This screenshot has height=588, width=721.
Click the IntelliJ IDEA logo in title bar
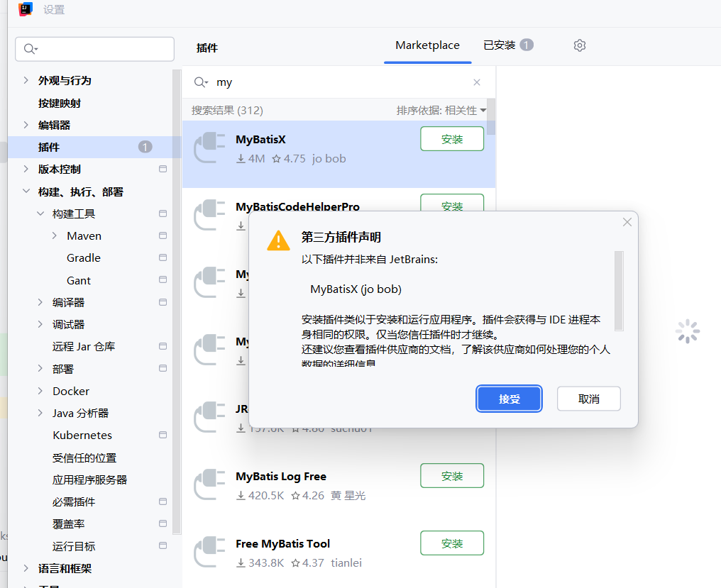click(x=26, y=9)
